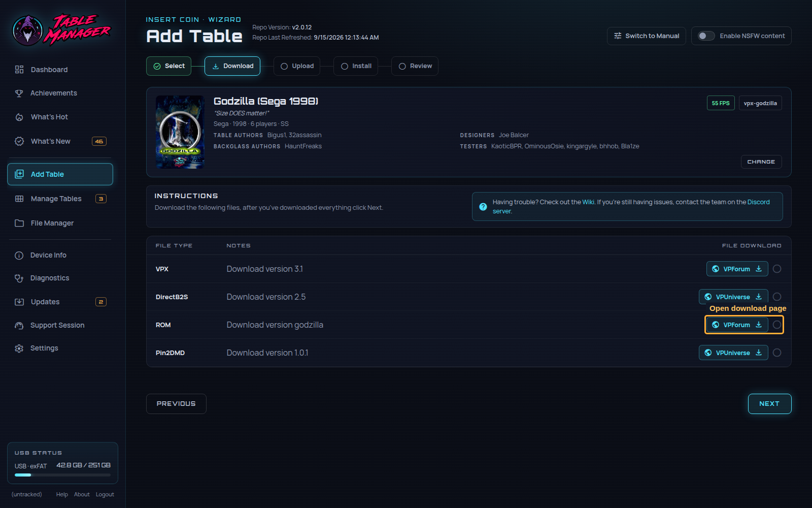Viewport: 812px width, 508px height.
Task: Mark VPX file as downloaded
Action: [x=777, y=269]
